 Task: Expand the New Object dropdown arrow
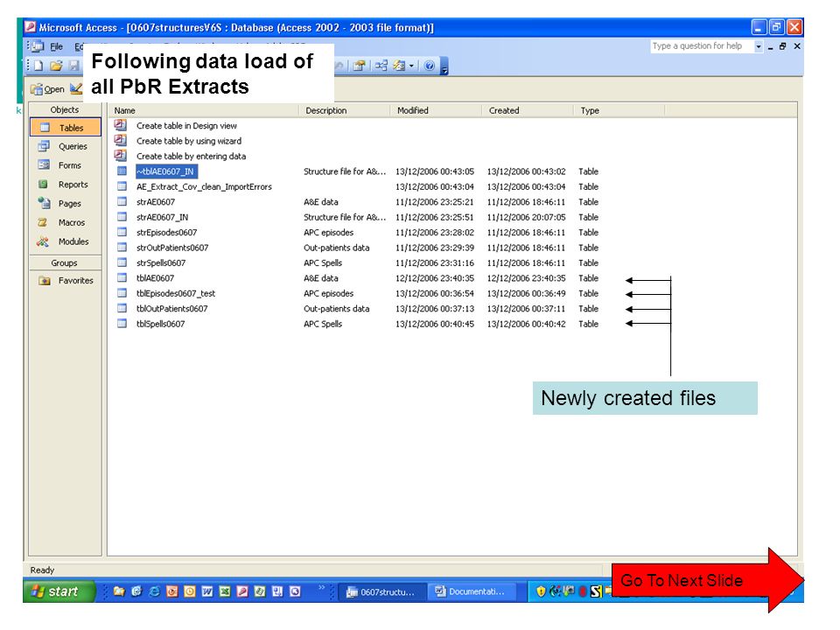click(411, 66)
